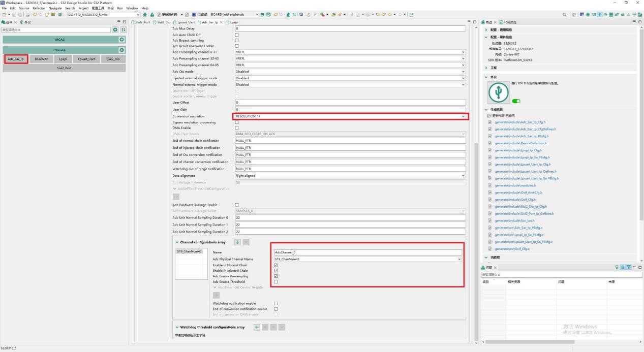Image resolution: width=644 pixels, height=352 pixels.
Task: Add a new channel configuration entry
Action: (237, 242)
